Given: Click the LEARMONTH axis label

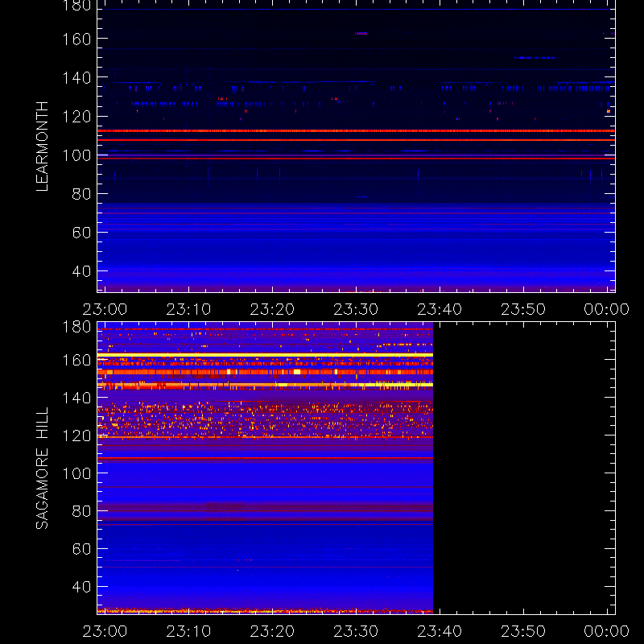Looking at the screenshot, I should (x=42, y=147).
